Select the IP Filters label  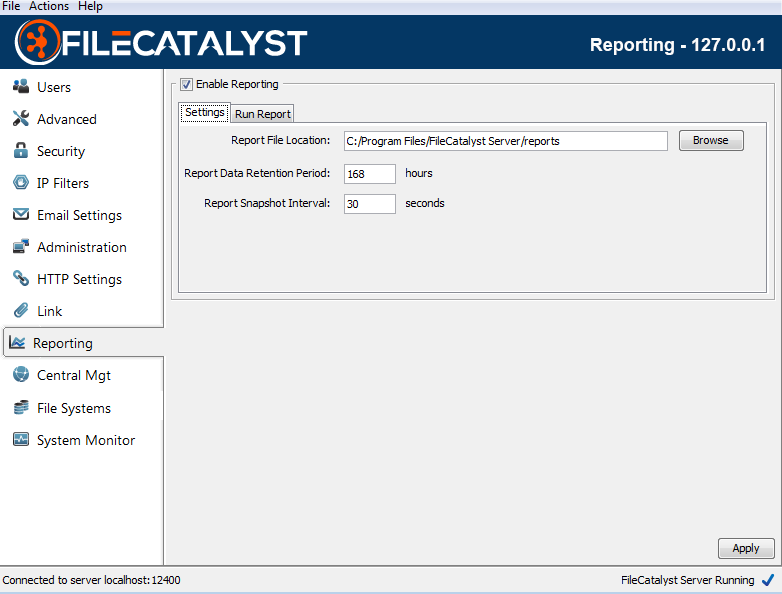click(x=63, y=183)
